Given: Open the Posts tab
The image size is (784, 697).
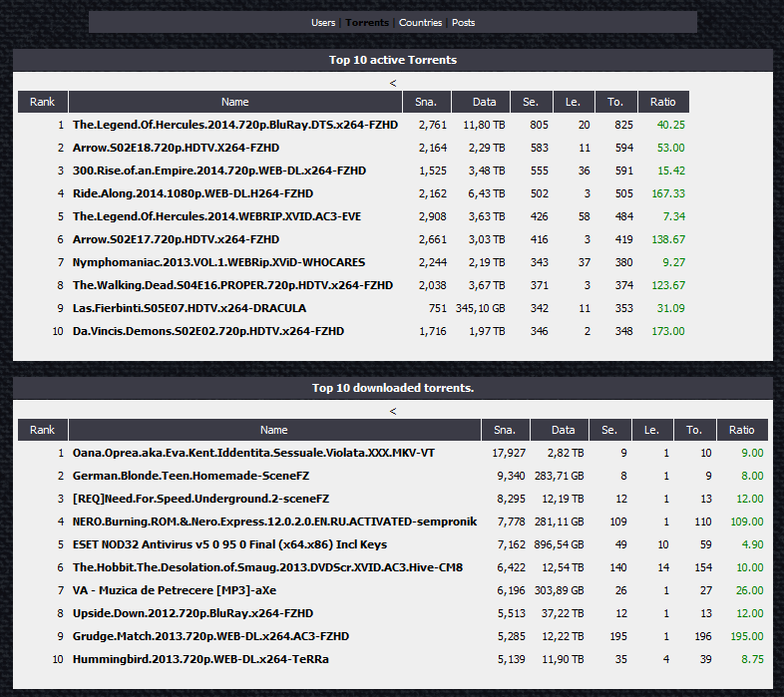Looking at the screenshot, I should 463,23.
